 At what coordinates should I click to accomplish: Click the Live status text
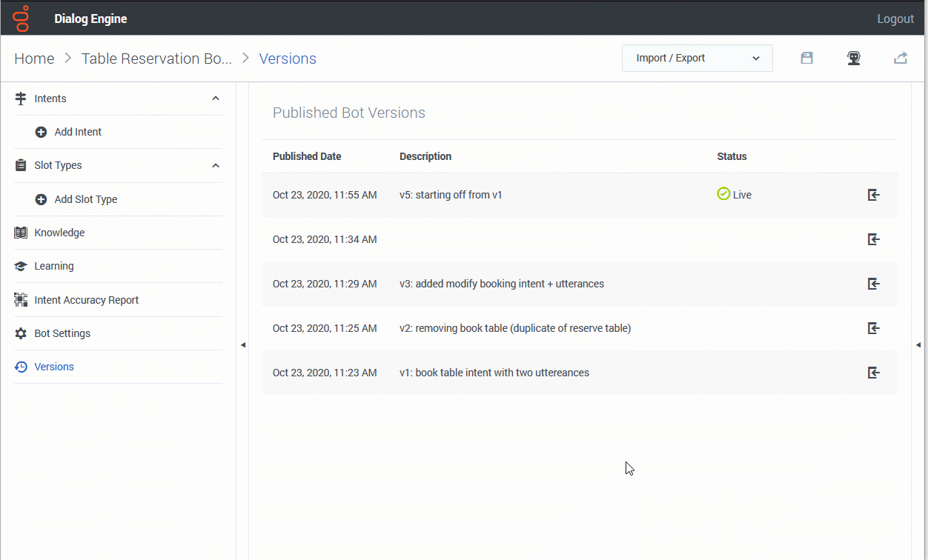click(742, 195)
